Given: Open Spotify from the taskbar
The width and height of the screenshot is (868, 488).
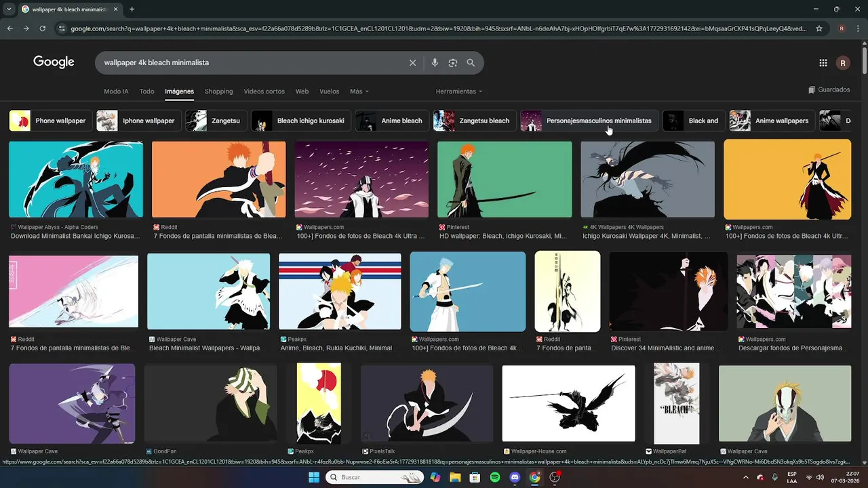Looking at the screenshot, I should (x=495, y=477).
